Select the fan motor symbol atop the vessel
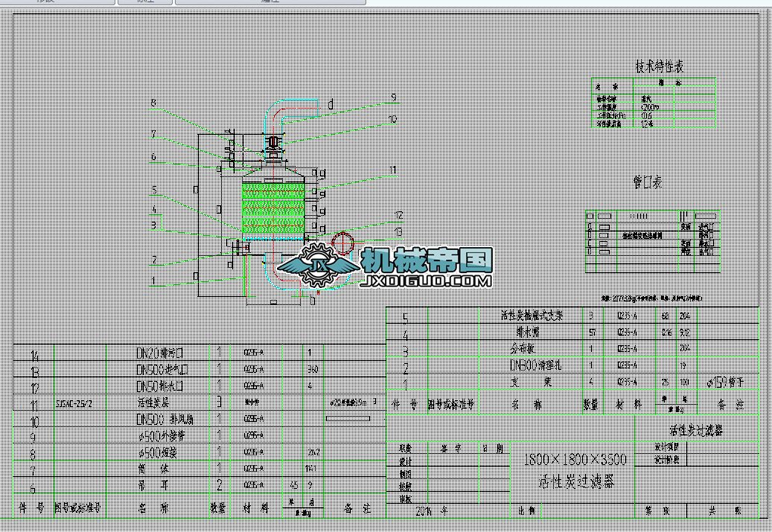Viewport: 772px width, 532px height. pyautogui.click(x=274, y=143)
